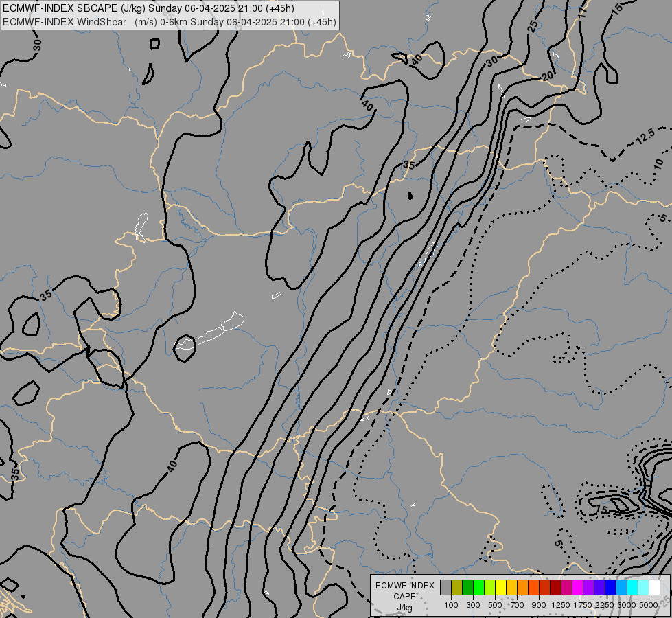Image resolution: width=672 pixels, height=618 pixels.
Task: Click the J/kg unit in legend
Action: tap(404, 608)
